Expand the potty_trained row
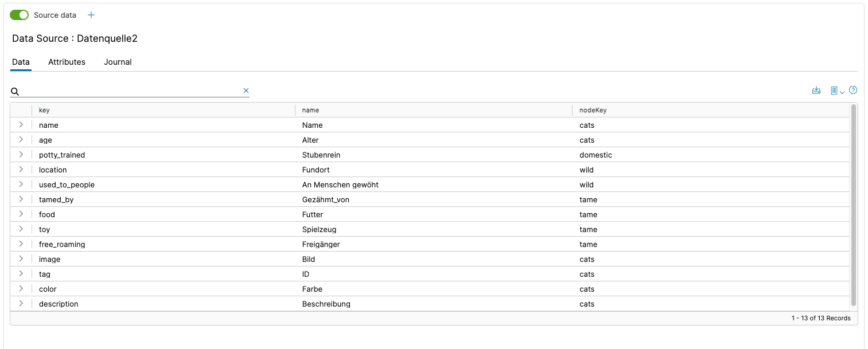This screenshot has width=868, height=349. (x=21, y=155)
